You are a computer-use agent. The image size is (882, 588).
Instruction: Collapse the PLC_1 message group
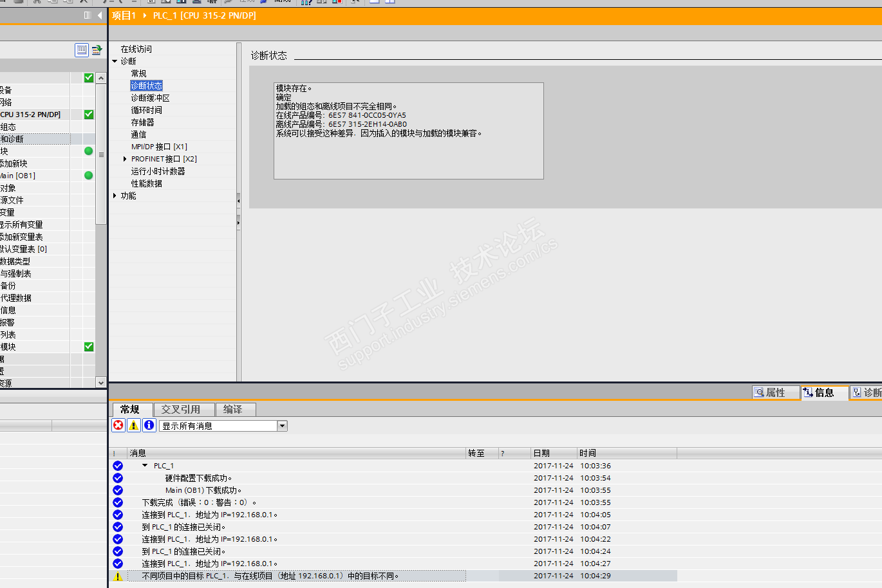click(x=145, y=466)
